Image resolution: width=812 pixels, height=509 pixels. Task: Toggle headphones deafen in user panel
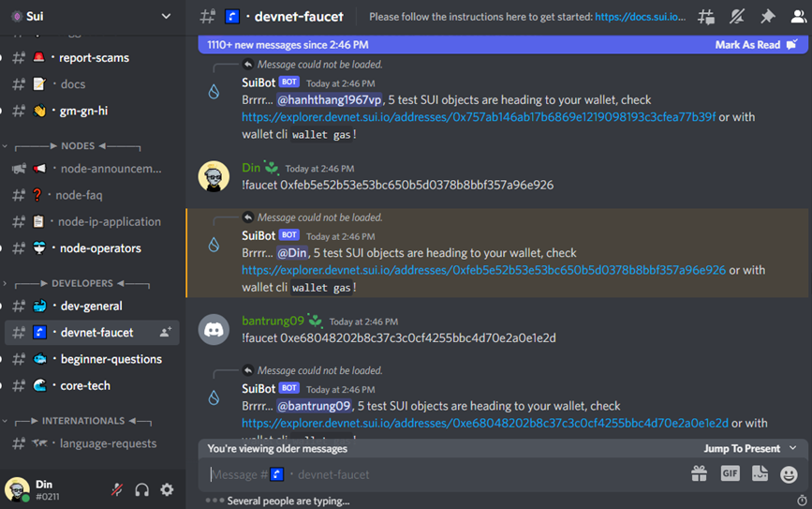142,490
